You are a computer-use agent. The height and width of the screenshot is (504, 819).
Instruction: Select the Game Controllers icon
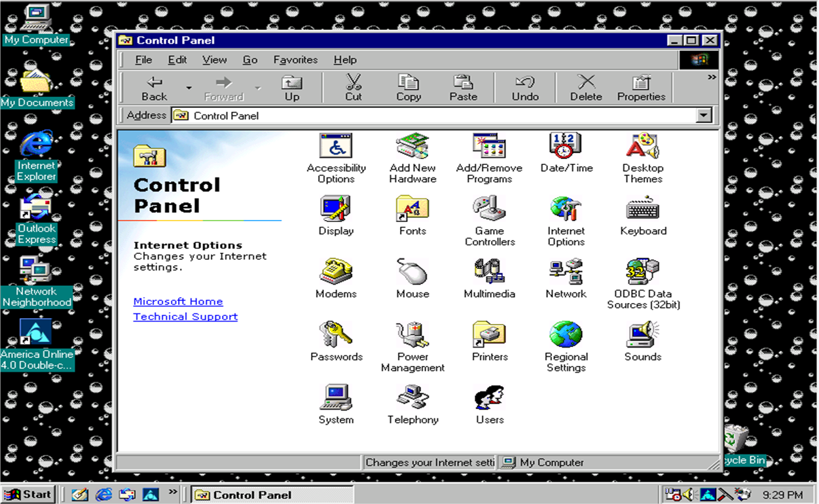pos(489,209)
